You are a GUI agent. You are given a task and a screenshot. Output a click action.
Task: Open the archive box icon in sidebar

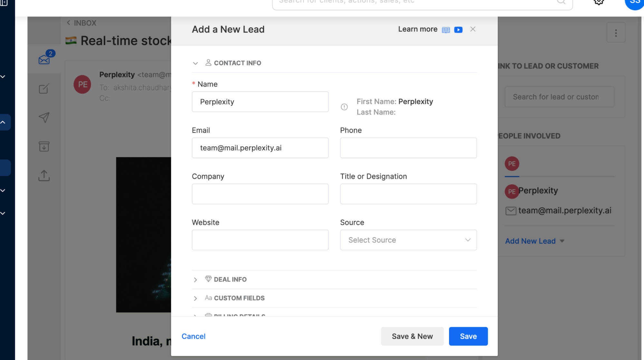pos(44,146)
